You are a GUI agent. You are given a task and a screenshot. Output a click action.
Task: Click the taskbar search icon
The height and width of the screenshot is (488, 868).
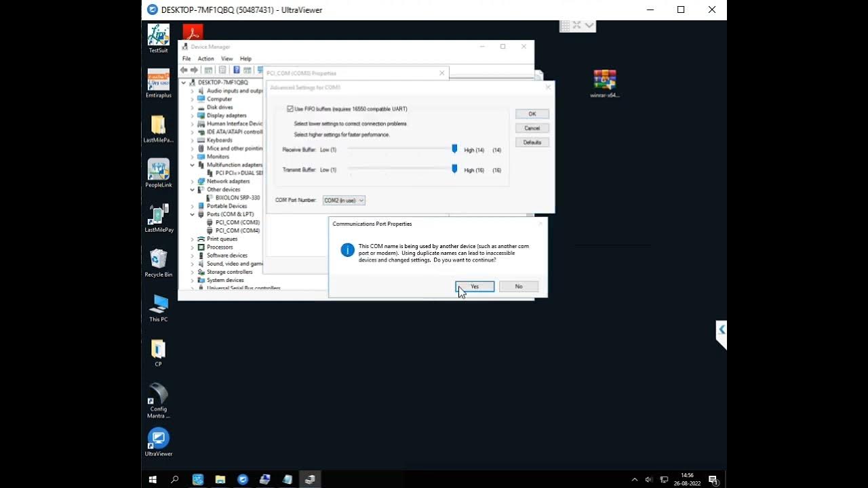pyautogui.click(x=175, y=479)
